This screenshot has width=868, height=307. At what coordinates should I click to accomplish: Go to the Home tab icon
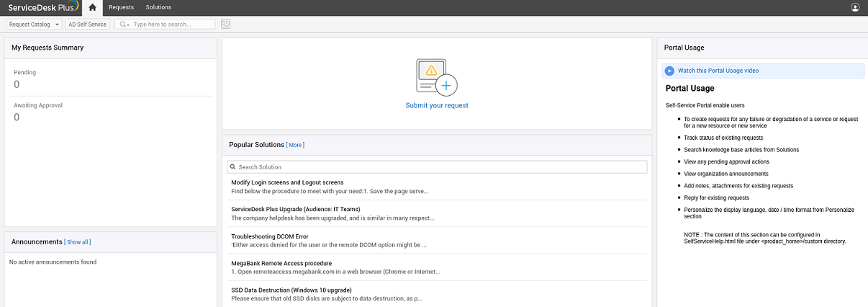point(92,7)
